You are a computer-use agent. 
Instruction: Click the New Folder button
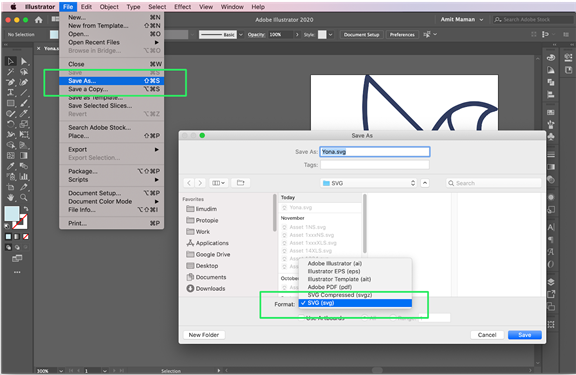[x=204, y=335]
